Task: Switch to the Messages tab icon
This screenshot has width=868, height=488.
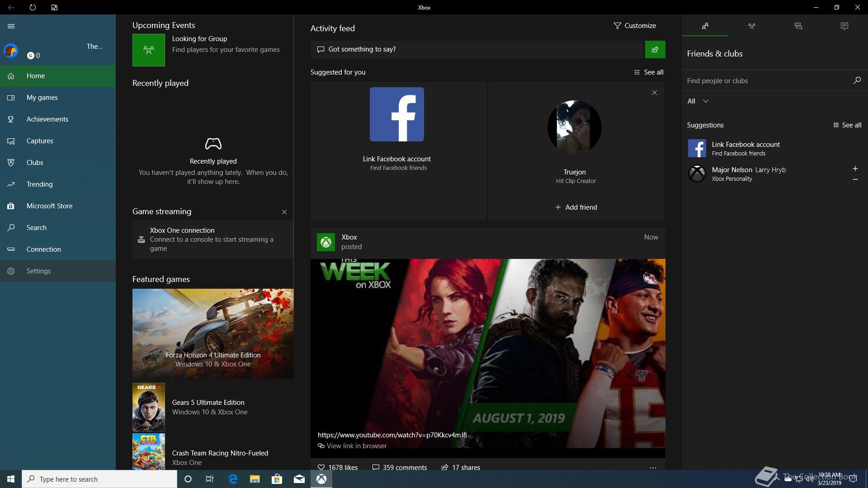Action: (798, 26)
